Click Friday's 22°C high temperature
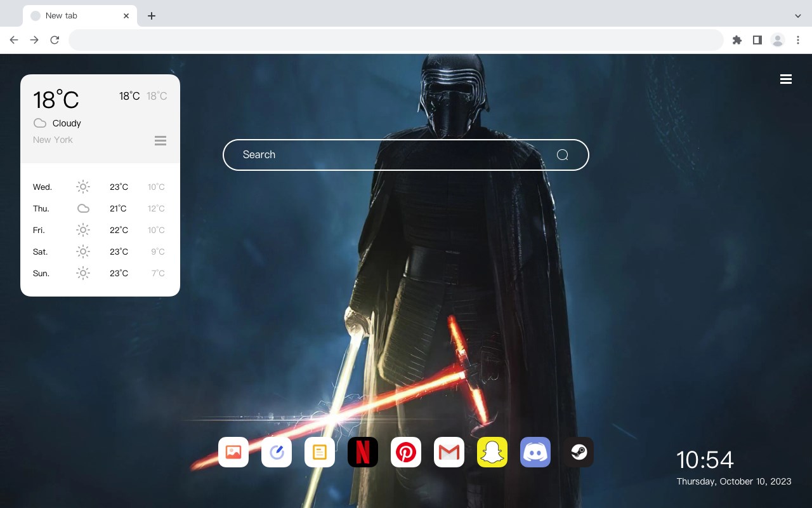 119,231
